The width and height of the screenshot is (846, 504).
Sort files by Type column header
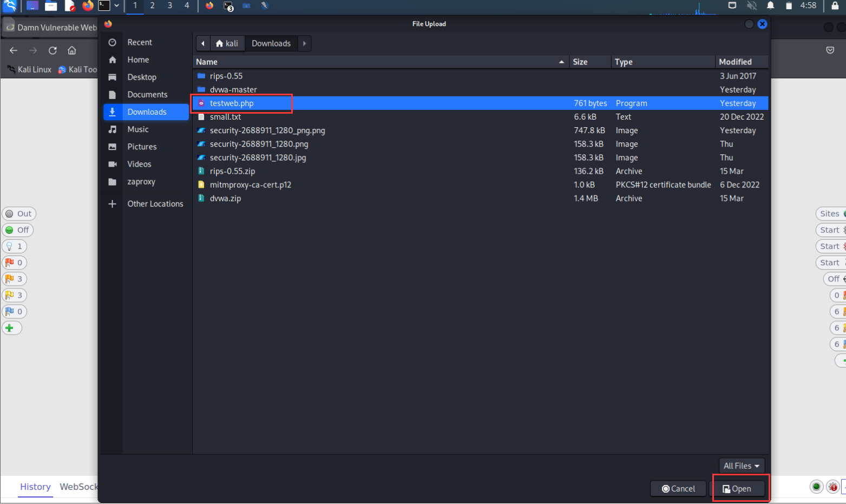click(663, 62)
